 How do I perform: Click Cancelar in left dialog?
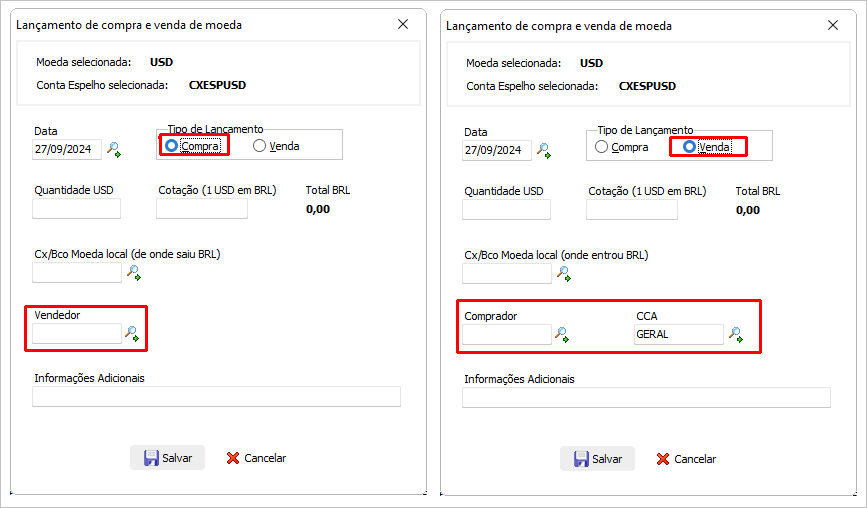[257, 458]
